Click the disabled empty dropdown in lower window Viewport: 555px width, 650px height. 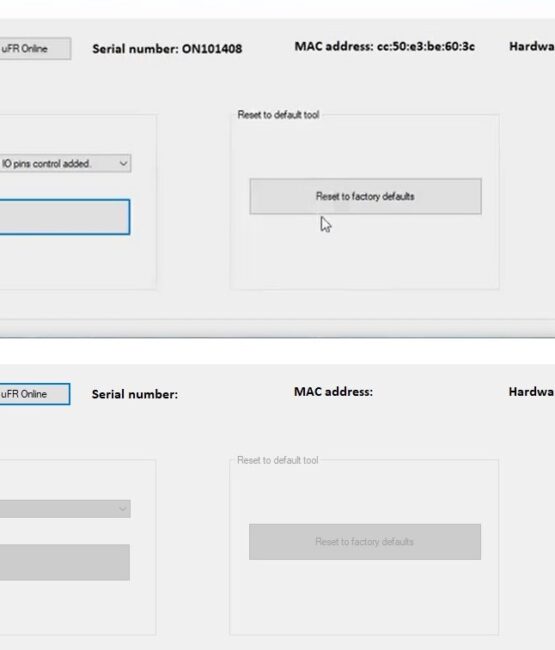click(65, 509)
